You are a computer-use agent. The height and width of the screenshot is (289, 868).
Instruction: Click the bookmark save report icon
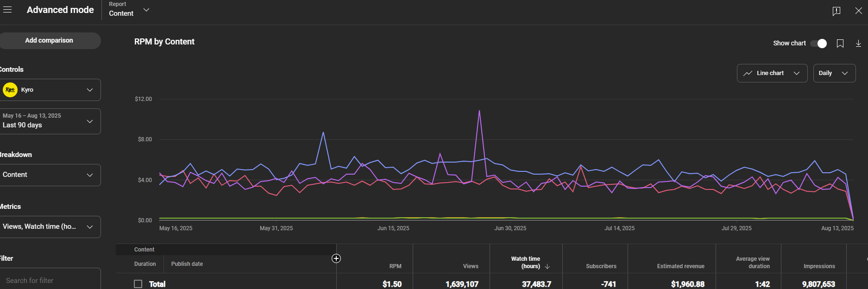(x=840, y=43)
